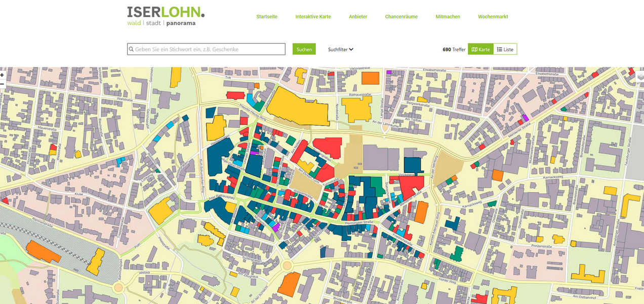Image resolution: width=644 pixels, height=304 pixels.
Task: Navigate to Chancenräume
Action: pos(401,17)
